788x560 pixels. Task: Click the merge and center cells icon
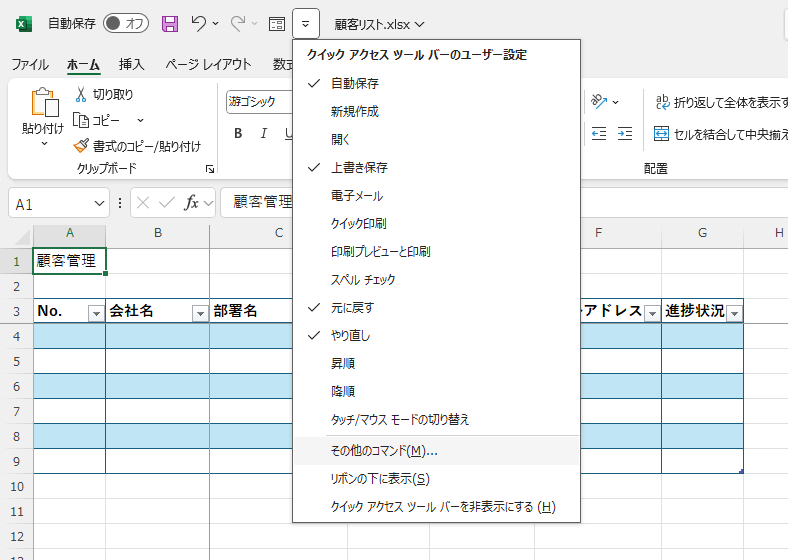coord(661,134)
